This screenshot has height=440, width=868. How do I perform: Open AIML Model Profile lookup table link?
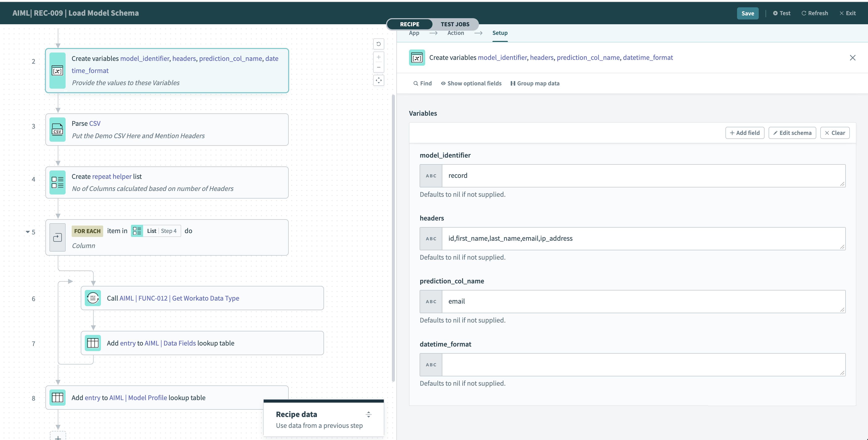tap(138, 398)
